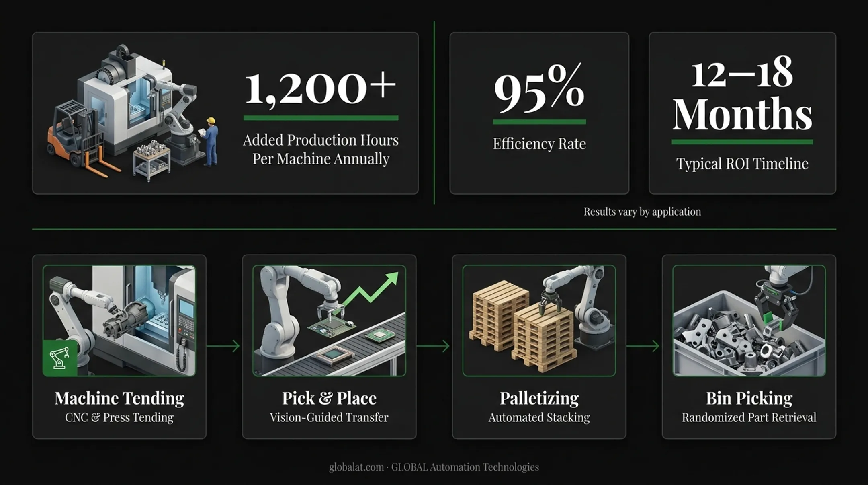The image size is (868, 485).
Task: Open the Pick & Place conveyor image
Action: tap(329, 321)
